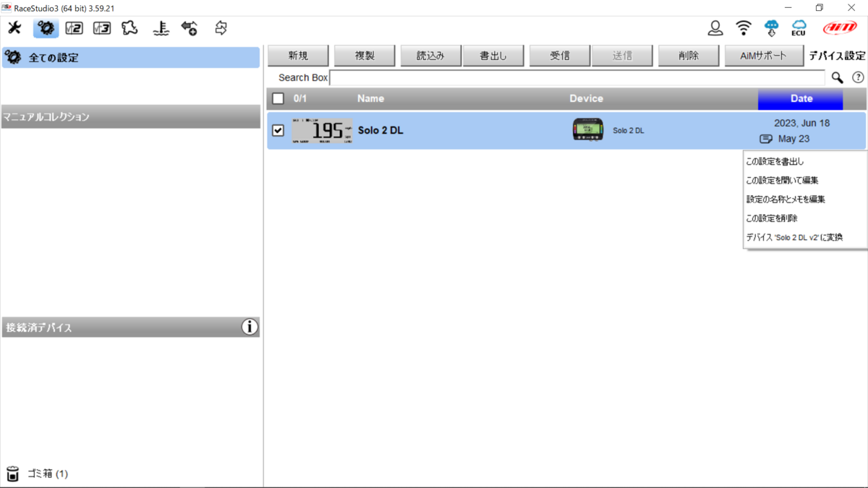Click the 2023, Jun 18 date text

pos(802,123)
